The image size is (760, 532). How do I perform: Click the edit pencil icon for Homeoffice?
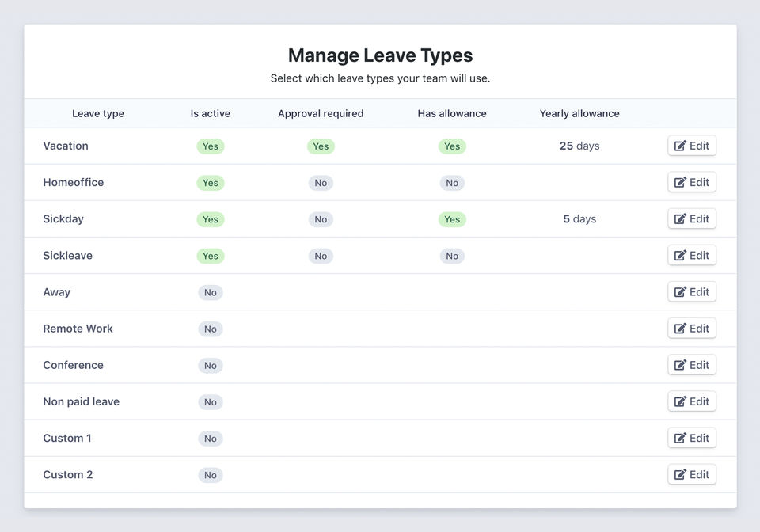point(680,183)
